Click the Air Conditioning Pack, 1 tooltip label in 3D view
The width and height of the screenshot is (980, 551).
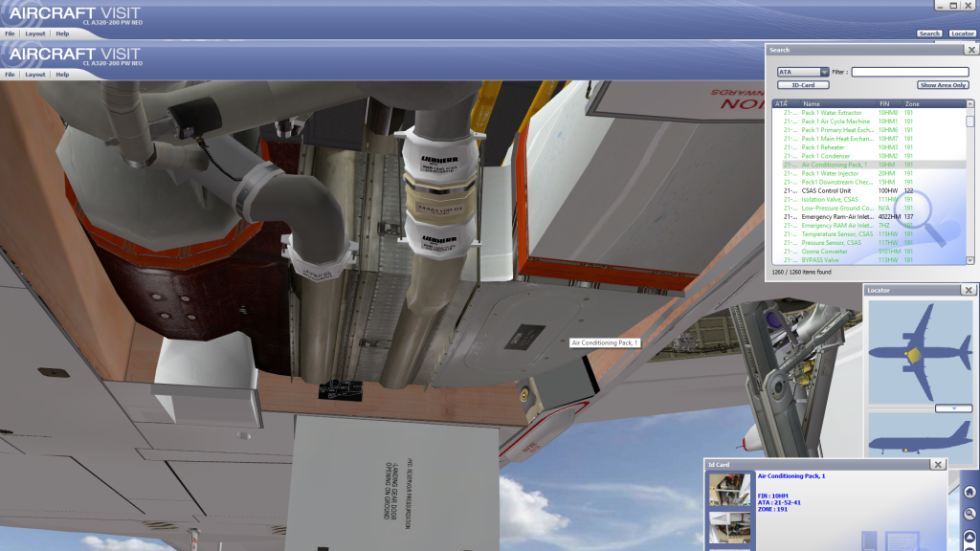tap(605, 343)
